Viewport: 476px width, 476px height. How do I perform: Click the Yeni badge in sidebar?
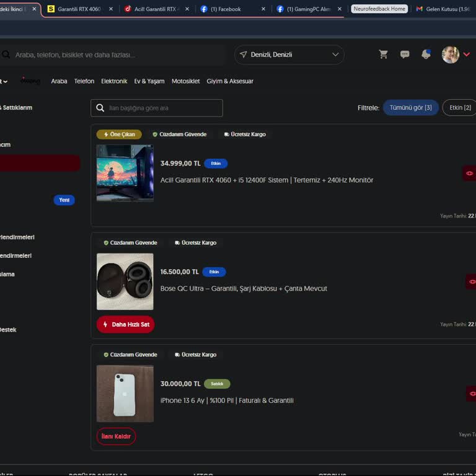(64, 200)
